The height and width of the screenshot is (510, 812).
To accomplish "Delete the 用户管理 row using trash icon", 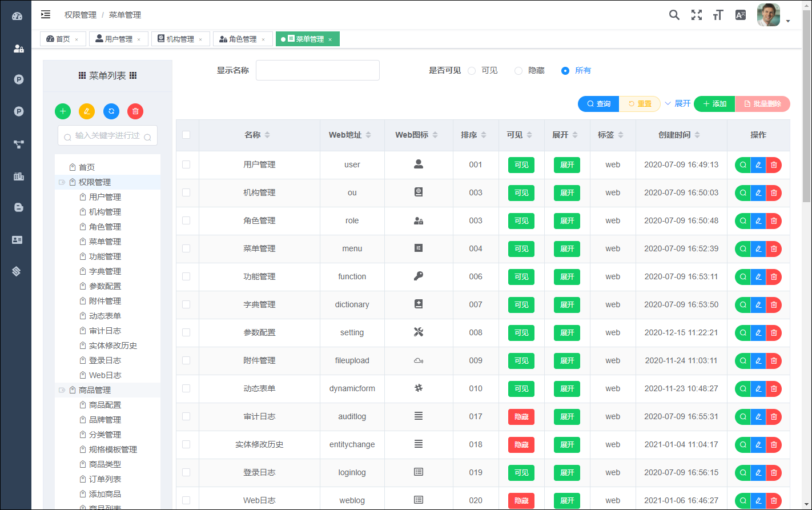I will 774,165.
